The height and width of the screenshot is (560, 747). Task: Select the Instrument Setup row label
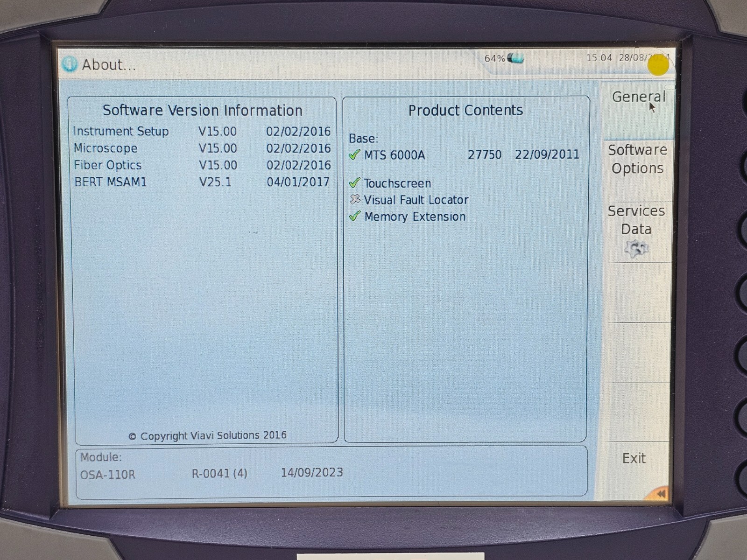point(121,131)
